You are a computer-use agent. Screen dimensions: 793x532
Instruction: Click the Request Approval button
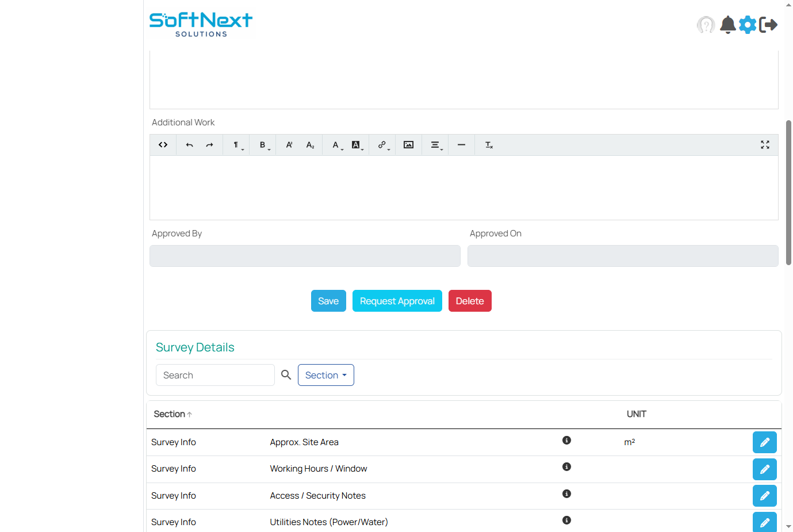click(397, 300)
